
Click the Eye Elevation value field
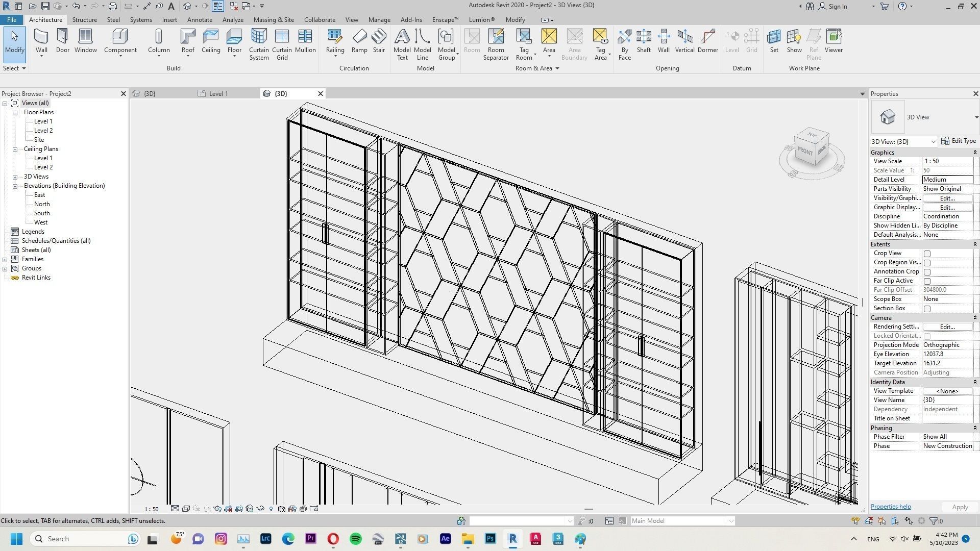click(947, 354)
